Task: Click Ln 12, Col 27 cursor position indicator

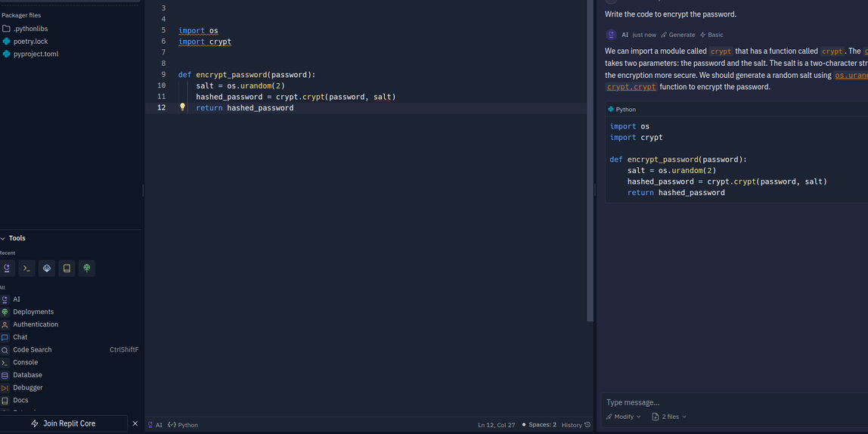Action: pyautogui.click(x=497, y=425)
